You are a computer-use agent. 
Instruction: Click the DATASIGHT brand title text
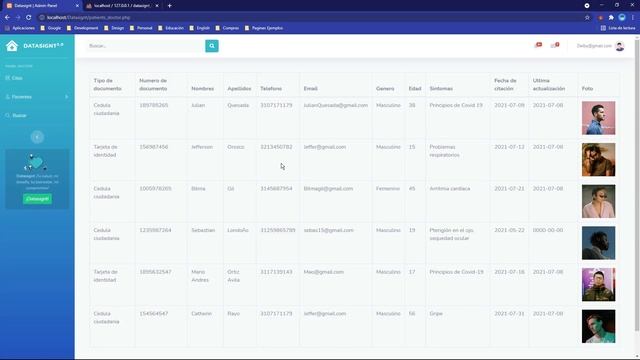43,46
